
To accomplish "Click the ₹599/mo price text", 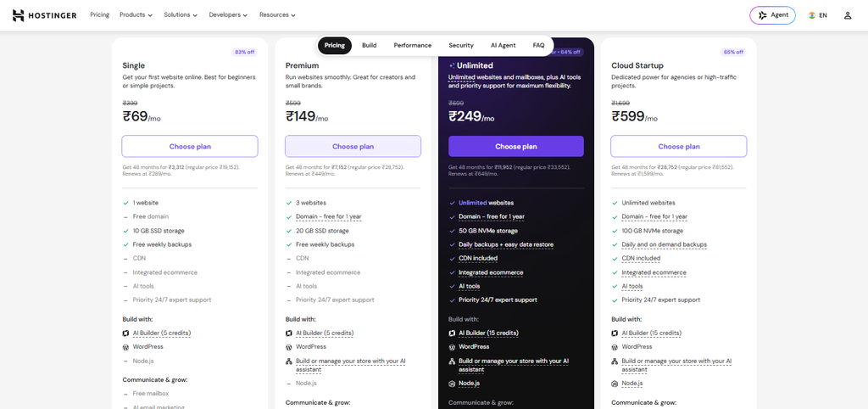I will (634, 116).
